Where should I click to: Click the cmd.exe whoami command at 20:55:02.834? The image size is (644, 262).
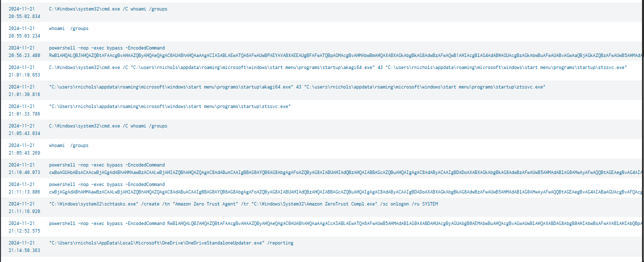108,9
